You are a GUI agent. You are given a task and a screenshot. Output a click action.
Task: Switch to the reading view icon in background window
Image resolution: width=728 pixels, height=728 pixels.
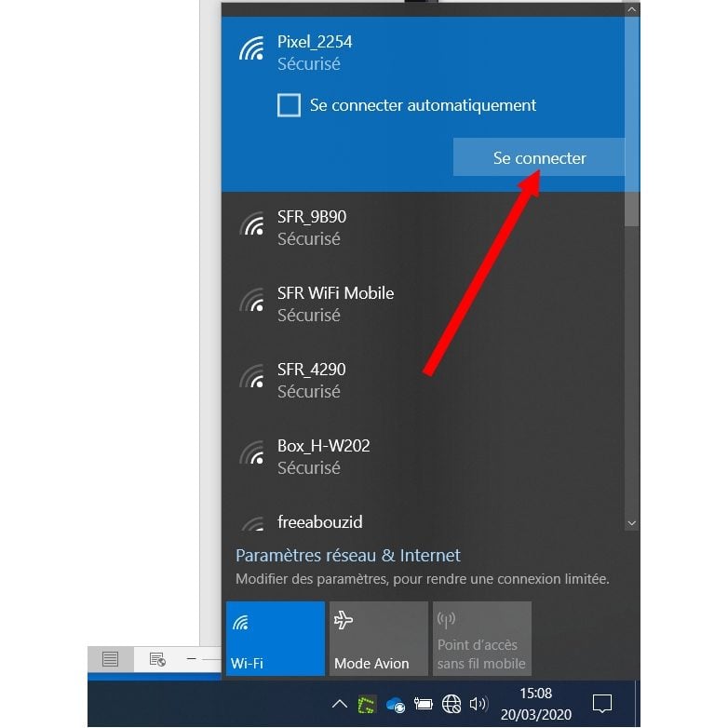(111, 659)
